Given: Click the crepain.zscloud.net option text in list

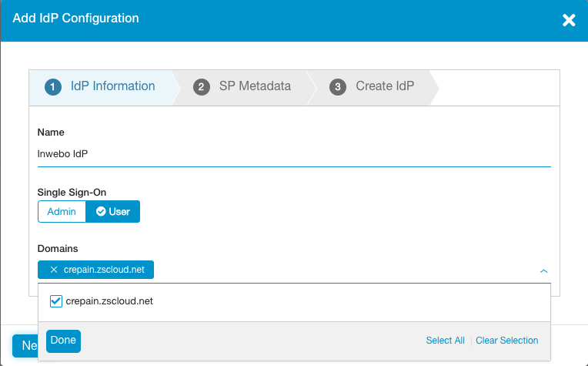Looking at the screenshot, I should [109, 301].
